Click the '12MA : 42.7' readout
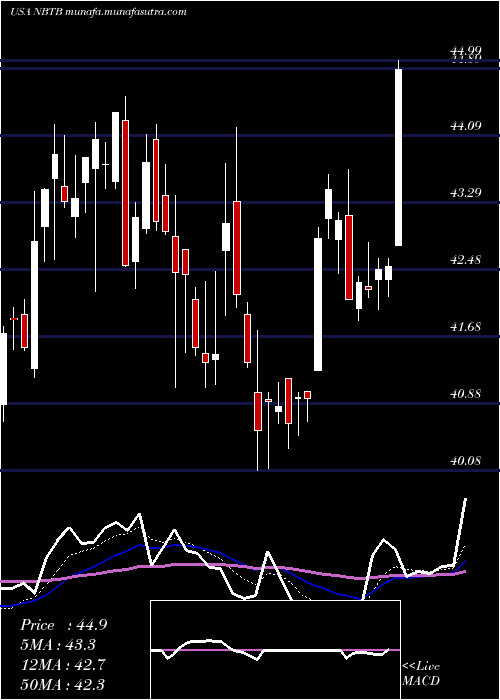500x700 pixels. [63, 665]
